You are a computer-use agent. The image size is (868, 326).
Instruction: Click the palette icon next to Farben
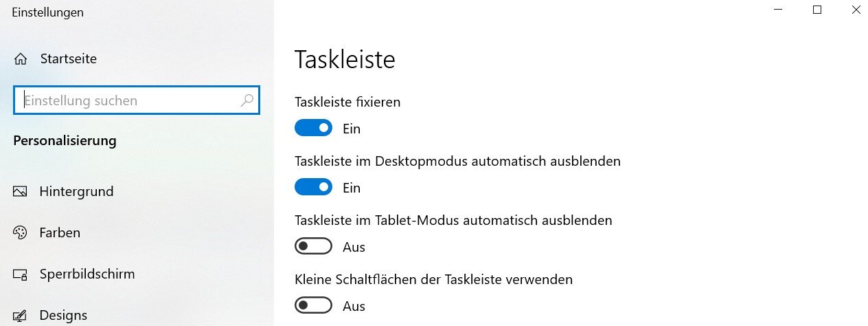[21, 232]
